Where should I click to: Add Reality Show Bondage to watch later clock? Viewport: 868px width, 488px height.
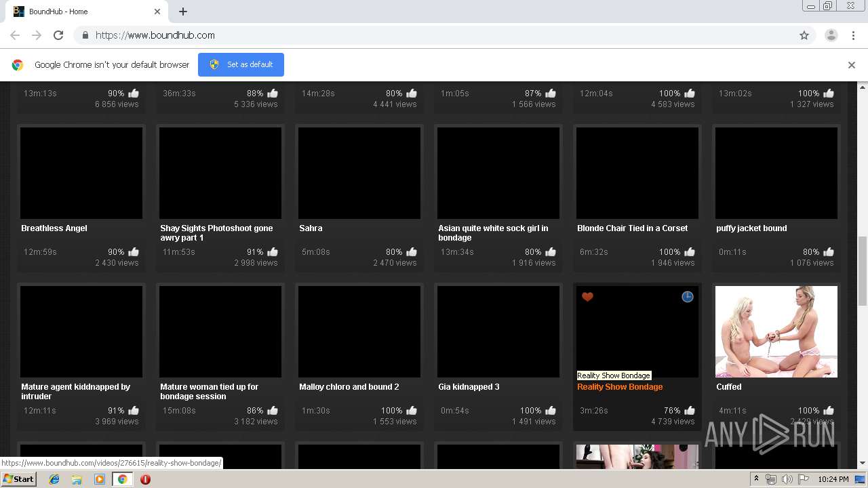(x=688, y=297)
